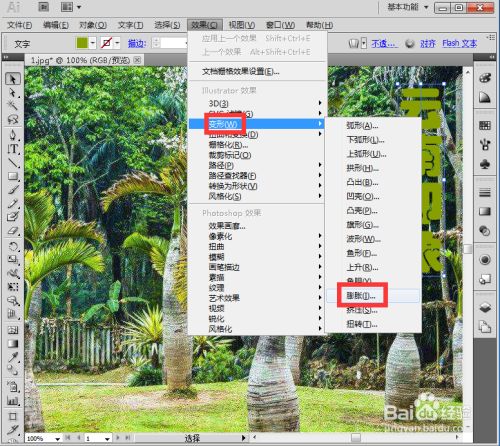Open the Window menu 窗口(W)

(x=280, y=25)
